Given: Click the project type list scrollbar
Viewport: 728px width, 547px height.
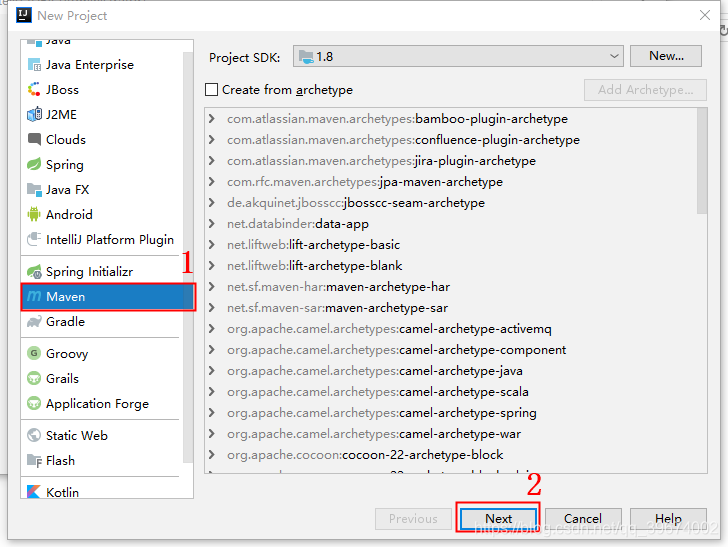Looking at the screenshot, I should [x=188, y=258].
